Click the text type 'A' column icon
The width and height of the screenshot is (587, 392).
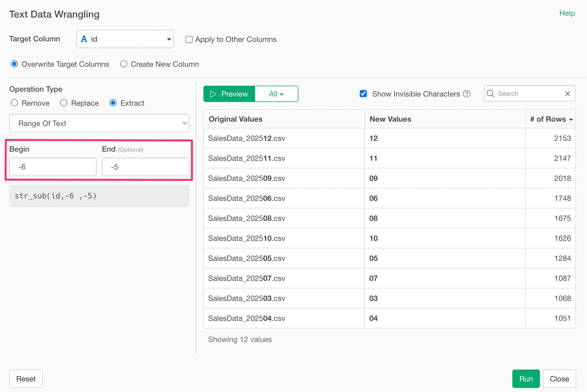pyautogui.click(x=84, y=39)
